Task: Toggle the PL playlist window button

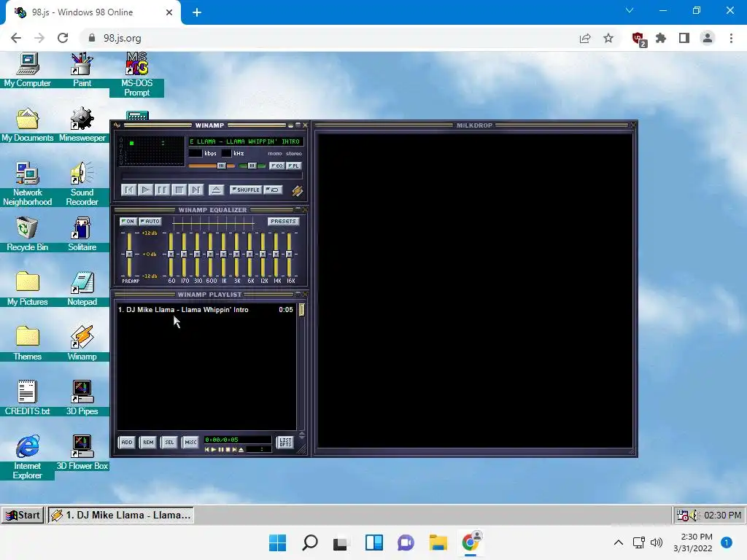Action: (293, 166)
